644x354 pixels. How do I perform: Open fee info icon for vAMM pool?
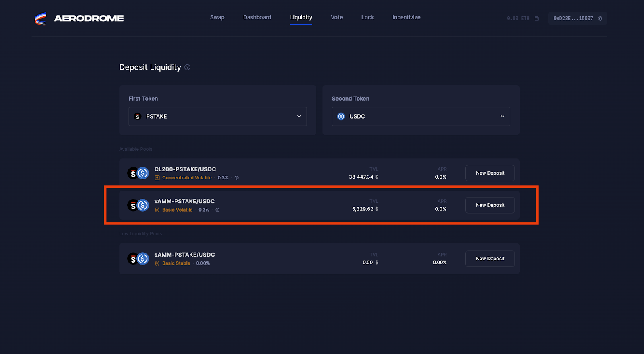(x=217, y=210)
